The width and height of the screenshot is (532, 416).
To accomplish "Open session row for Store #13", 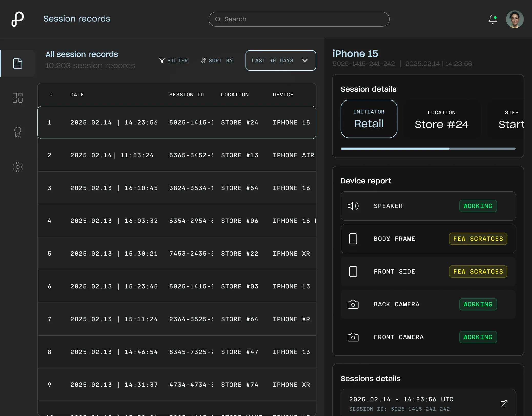I will click(177, 155).
